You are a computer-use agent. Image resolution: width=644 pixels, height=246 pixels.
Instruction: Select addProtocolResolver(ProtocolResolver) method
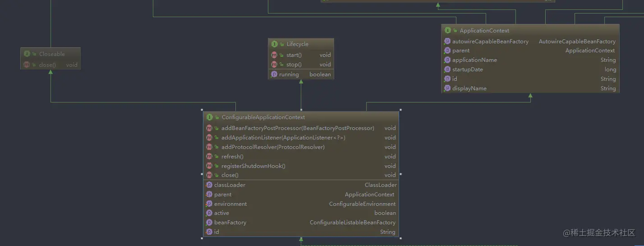point(273,147)
